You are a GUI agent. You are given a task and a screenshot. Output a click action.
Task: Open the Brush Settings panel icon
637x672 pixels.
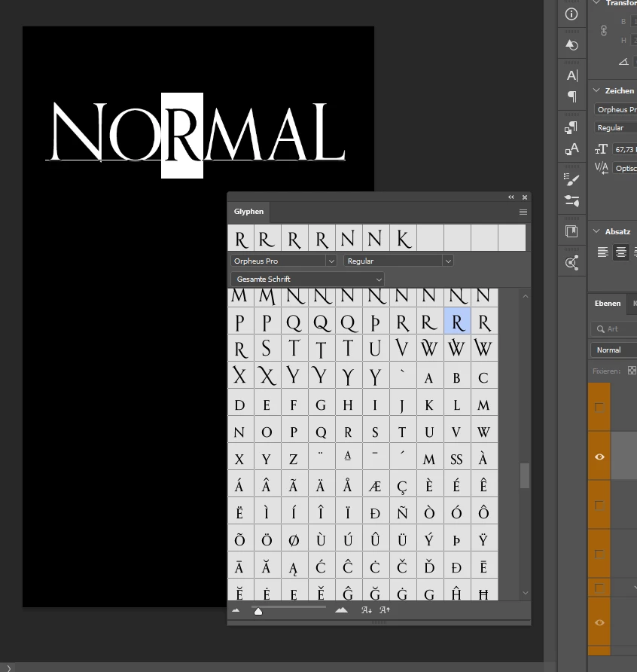click(x=571, y=179)
